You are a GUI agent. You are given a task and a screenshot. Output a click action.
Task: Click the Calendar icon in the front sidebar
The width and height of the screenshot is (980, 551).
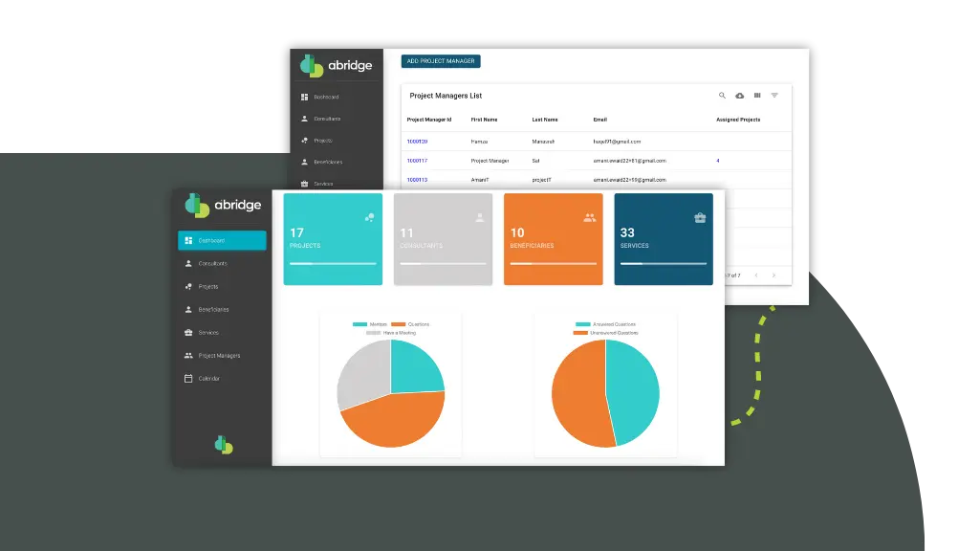coord(188,379)
